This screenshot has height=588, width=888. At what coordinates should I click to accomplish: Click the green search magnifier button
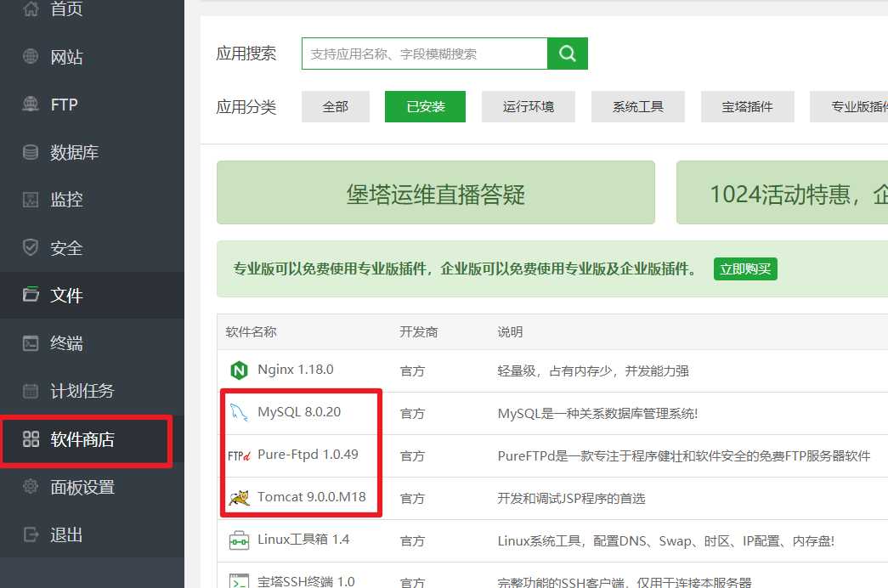pos(568,54)
